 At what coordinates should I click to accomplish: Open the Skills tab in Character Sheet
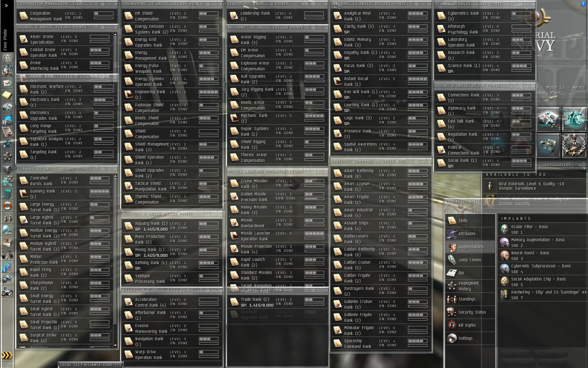click(470, 220)
